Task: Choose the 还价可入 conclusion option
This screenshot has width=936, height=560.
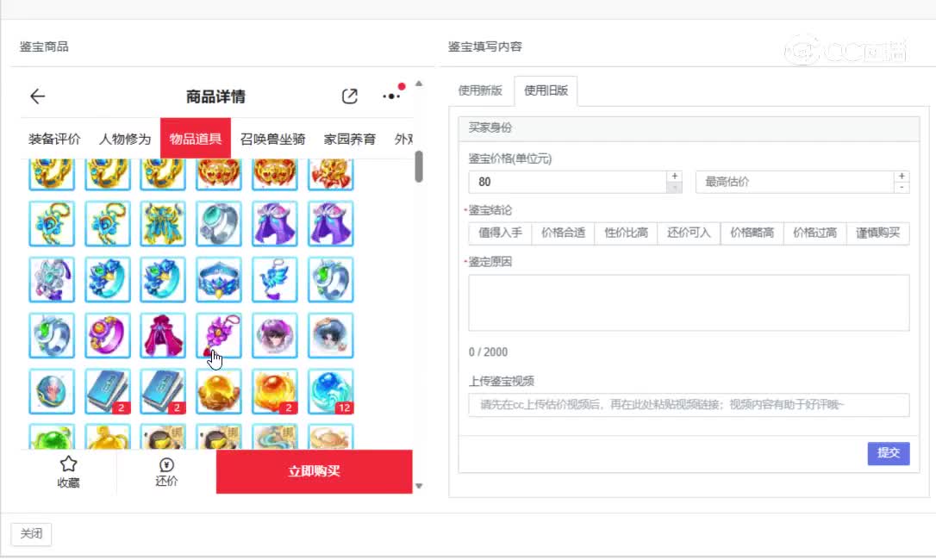Action: click(689, 233)
